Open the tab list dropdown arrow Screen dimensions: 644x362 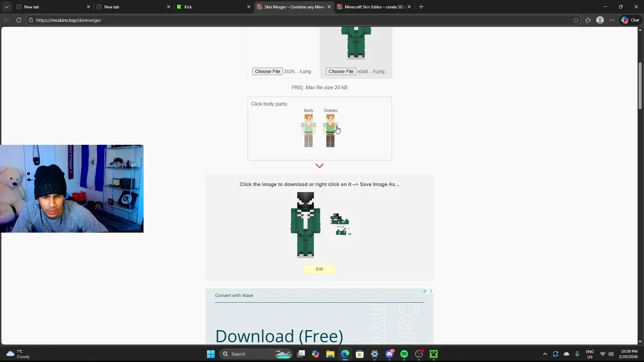(7, 7)
